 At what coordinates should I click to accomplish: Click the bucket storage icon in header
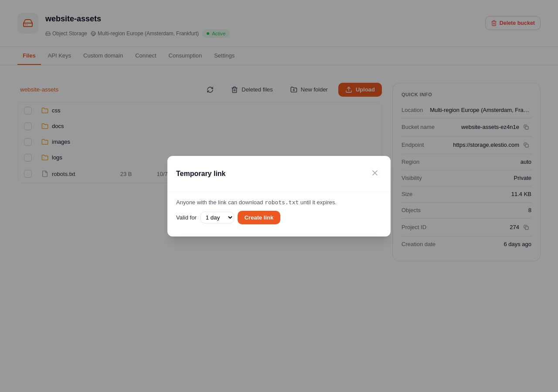point(28,23)
